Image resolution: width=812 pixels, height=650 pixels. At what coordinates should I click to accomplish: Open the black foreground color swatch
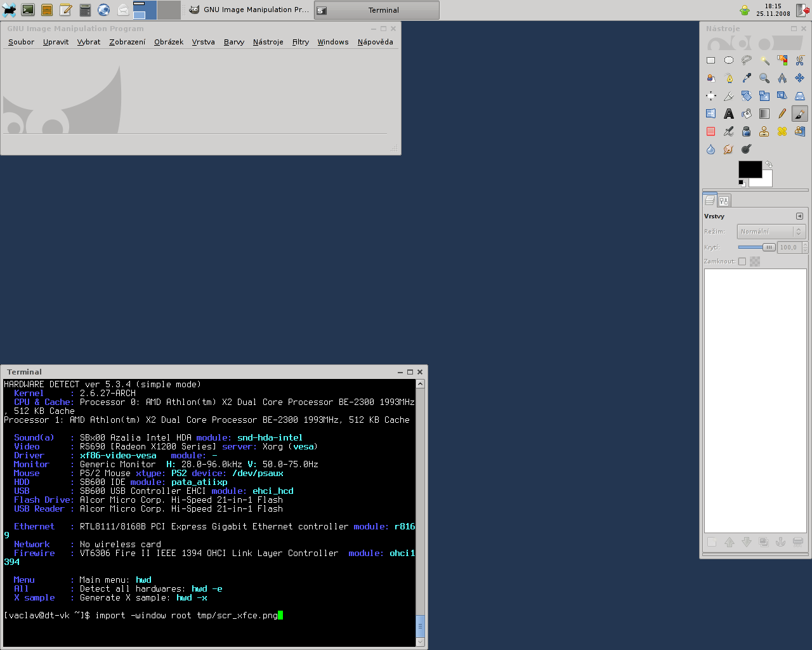[x=750, y=169]
